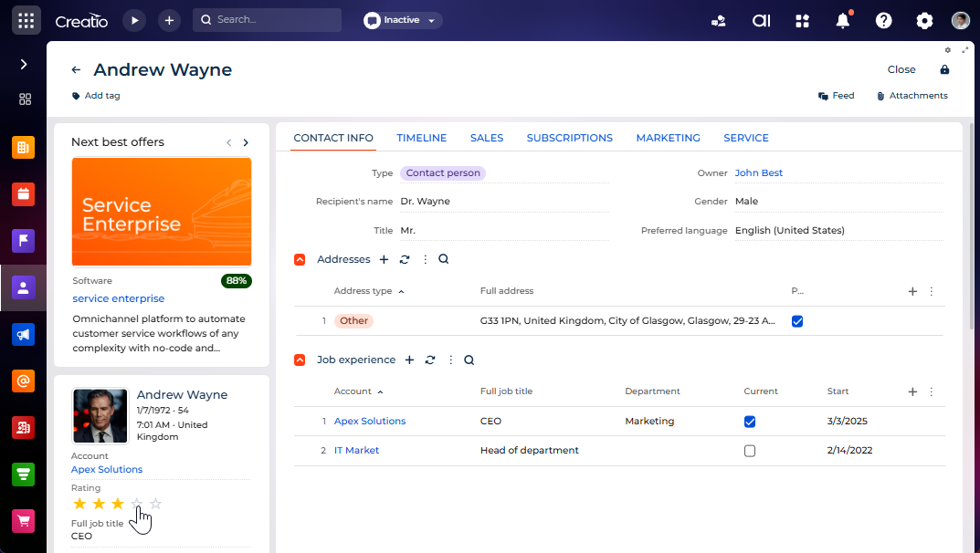
Task: Go back using the arrow beside Andrew Wayne
Action: 76,70
